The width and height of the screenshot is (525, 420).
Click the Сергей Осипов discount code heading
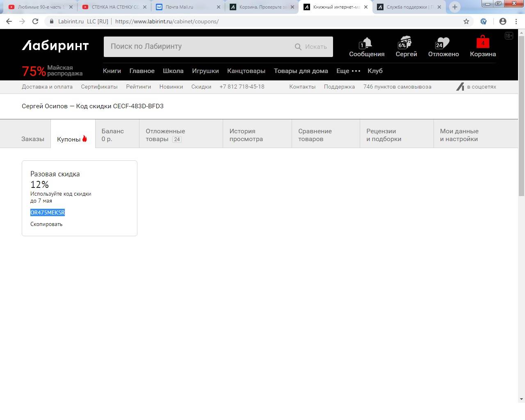93,106
